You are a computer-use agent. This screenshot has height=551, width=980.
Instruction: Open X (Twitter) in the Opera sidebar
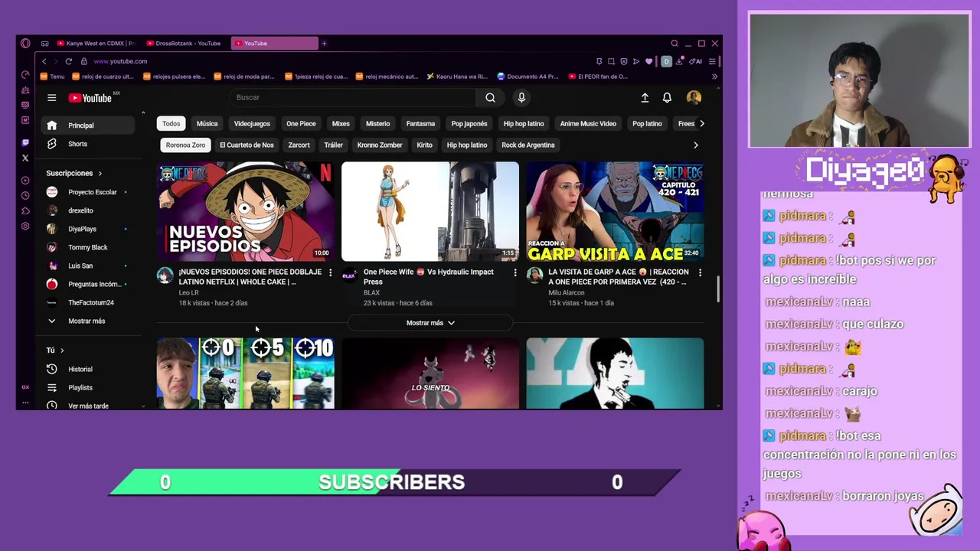click(25, 158)
